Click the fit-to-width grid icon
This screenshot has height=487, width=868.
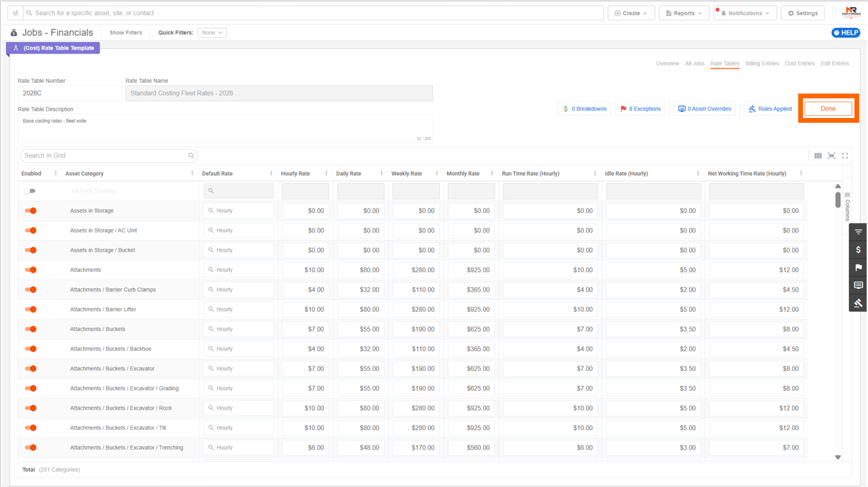831,156
